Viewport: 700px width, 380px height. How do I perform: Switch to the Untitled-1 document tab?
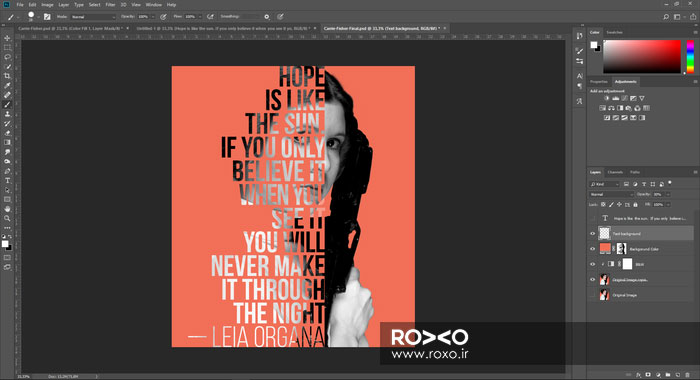pos(223,28)
